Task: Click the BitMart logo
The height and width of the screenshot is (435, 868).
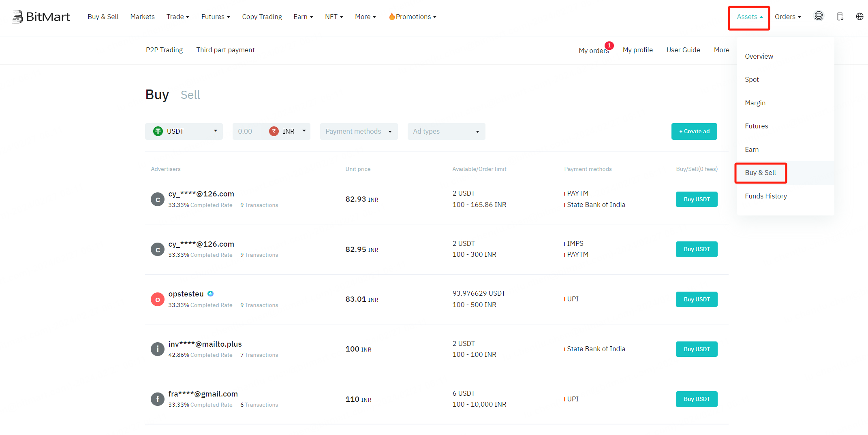Action: click(41, 17)
